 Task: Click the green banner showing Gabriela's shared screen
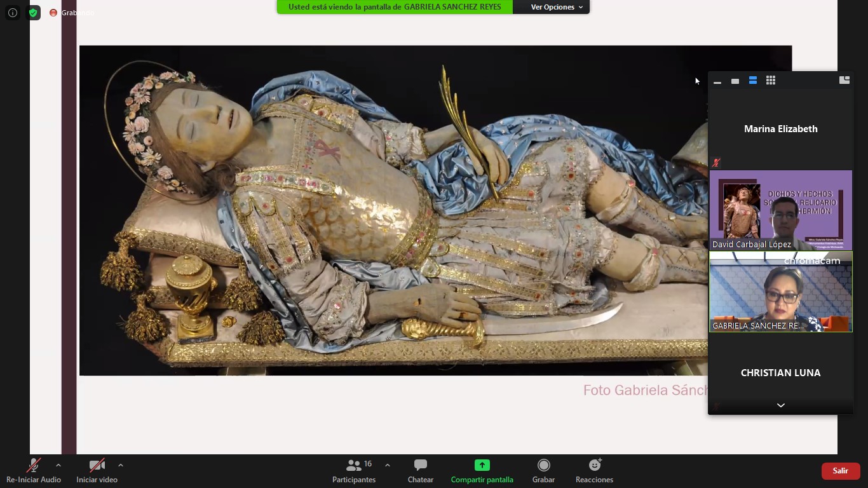pos(395,7)
